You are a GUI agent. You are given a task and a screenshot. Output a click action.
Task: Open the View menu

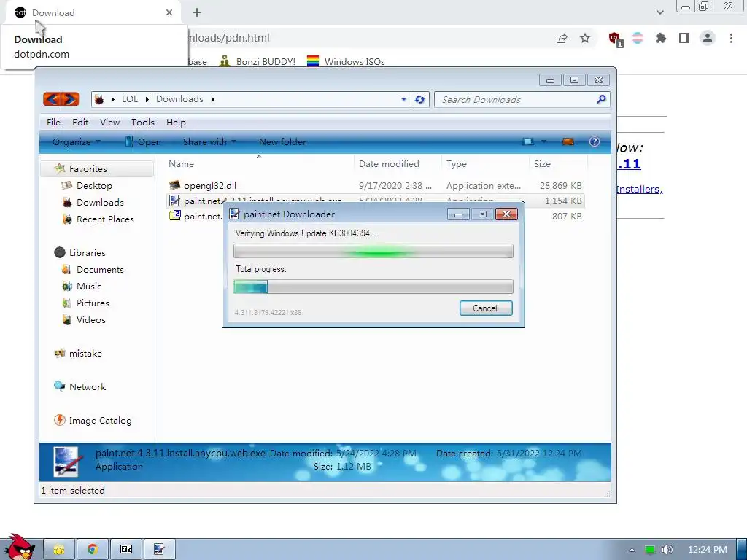(x=109, y=122)
